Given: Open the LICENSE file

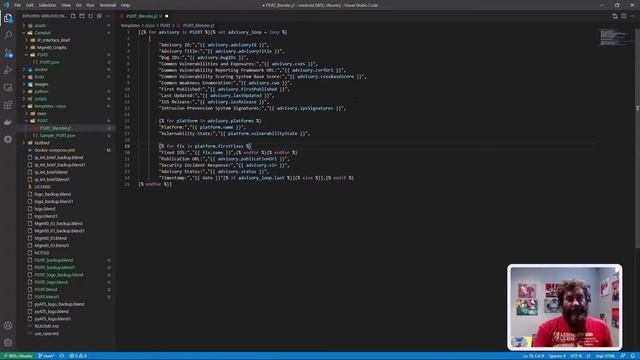Looking at the screenshot, I should tap(42, 187).
